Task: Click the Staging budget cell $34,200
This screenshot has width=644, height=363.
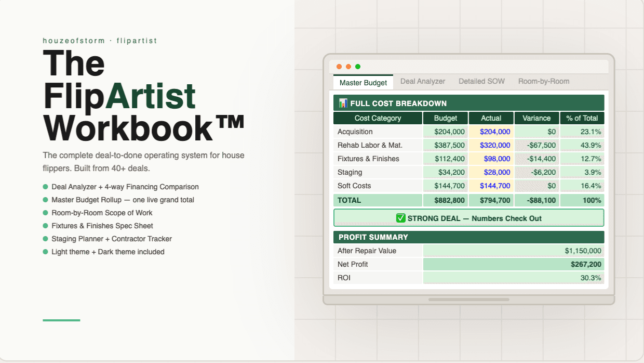Action: (446, 172)
